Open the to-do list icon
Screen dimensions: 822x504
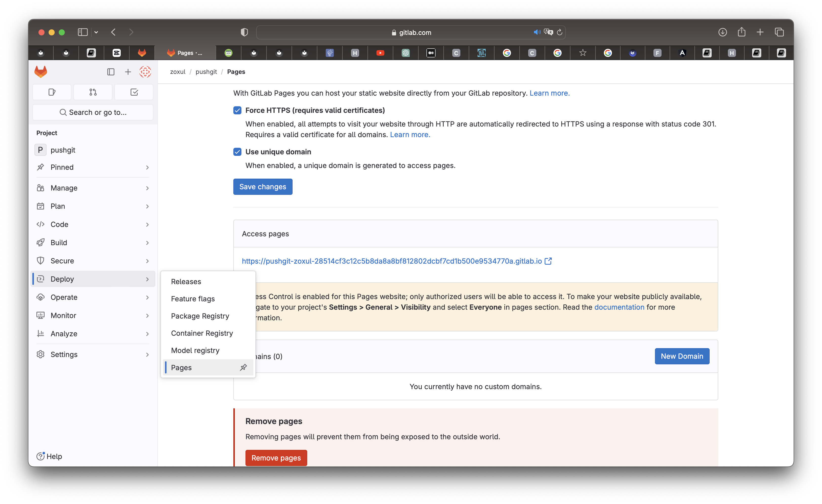click(134, 92)
